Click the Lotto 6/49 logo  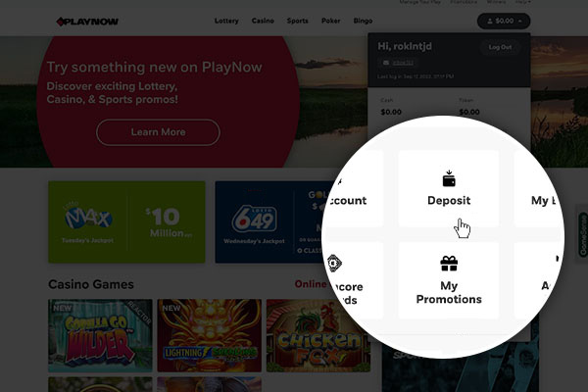pos(254,220)
